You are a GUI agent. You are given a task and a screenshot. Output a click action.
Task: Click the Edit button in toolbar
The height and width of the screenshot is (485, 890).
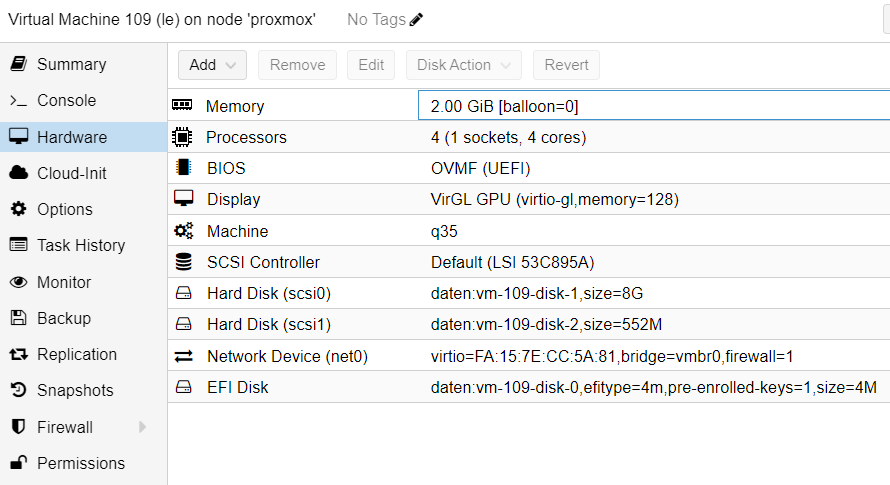pos(371,65)
